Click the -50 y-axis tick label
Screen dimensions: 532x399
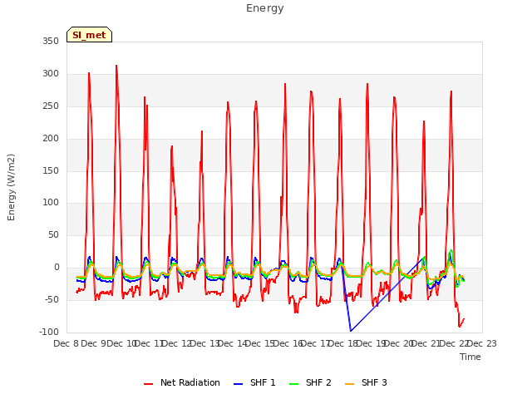[x=52, y=300]
